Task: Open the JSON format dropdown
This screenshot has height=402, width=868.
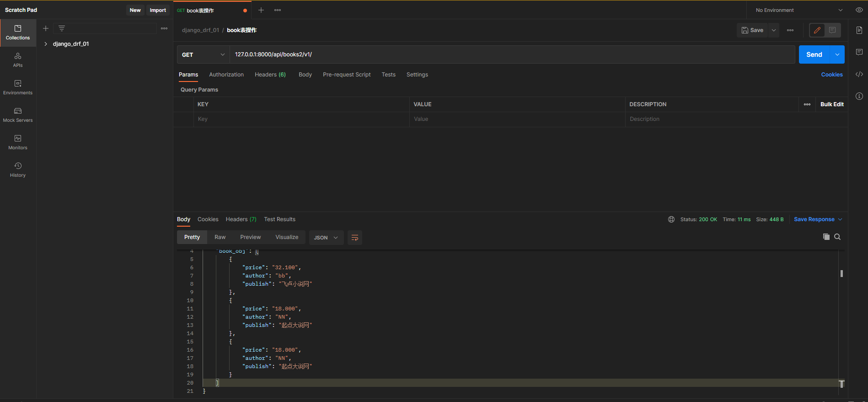Action: tap(326, 238)
